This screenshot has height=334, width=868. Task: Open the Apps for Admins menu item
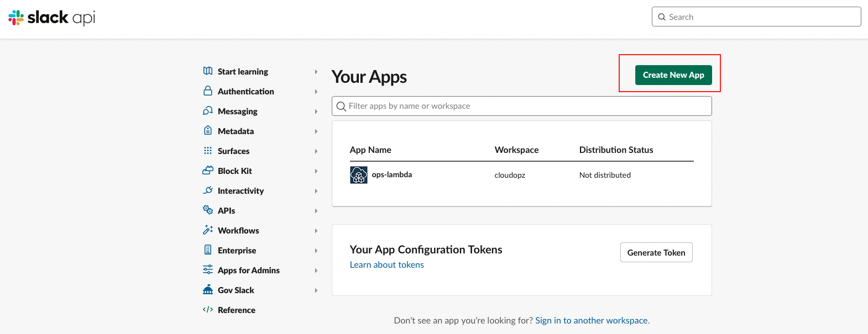tap(249, 271)
